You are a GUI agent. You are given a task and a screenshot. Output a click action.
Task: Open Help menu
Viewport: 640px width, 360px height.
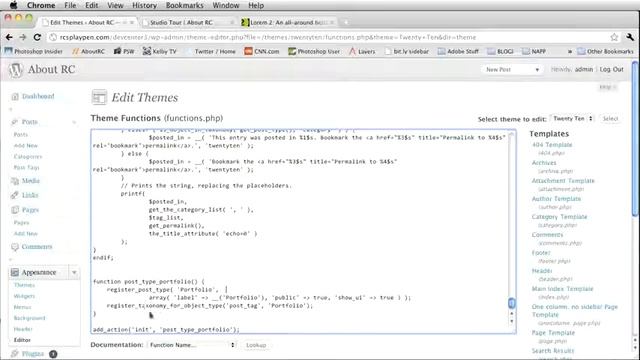click(256, 5)
